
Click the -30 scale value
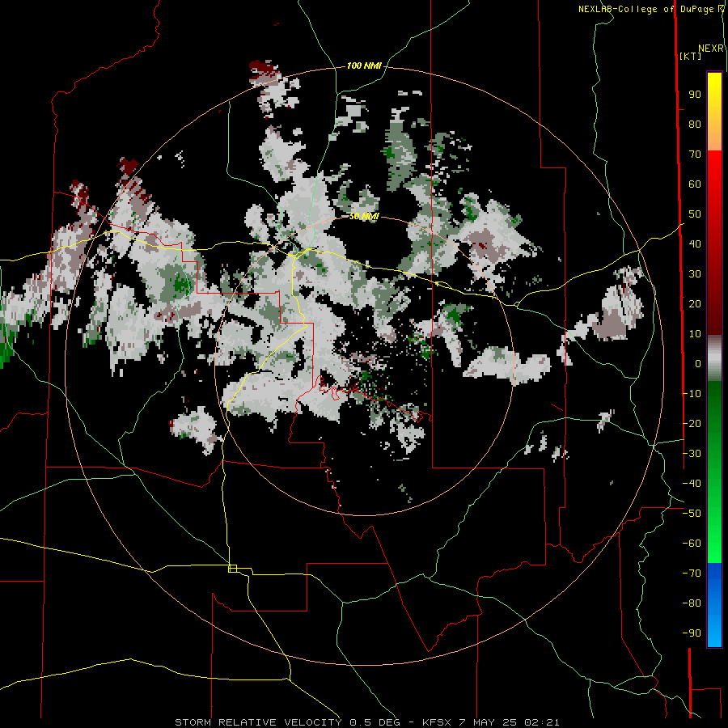pos(692,454)
